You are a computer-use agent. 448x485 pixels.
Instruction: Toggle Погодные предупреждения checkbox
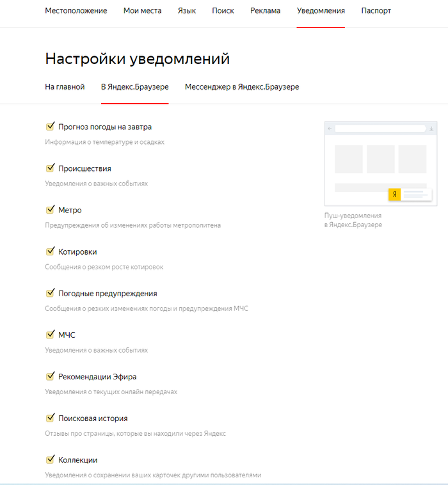pos(50,293)
